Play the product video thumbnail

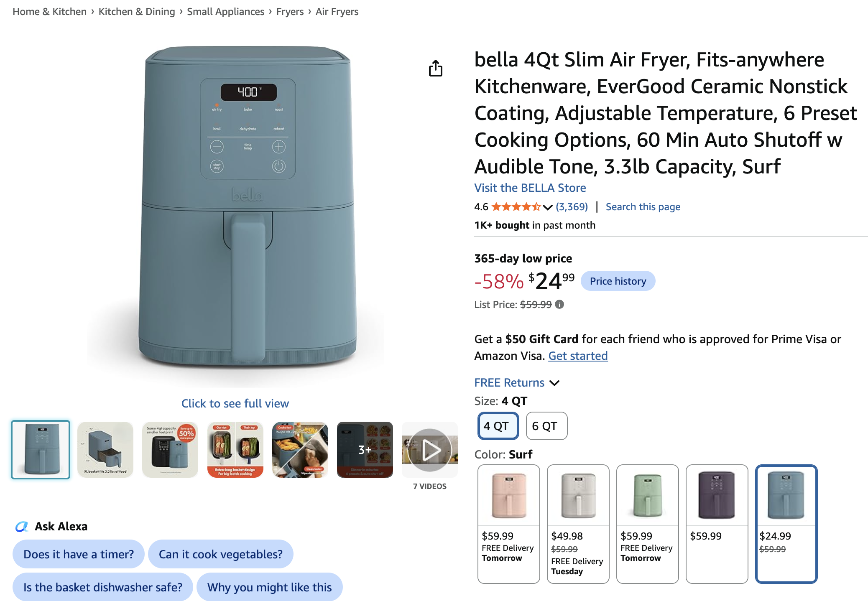point(430,450)
